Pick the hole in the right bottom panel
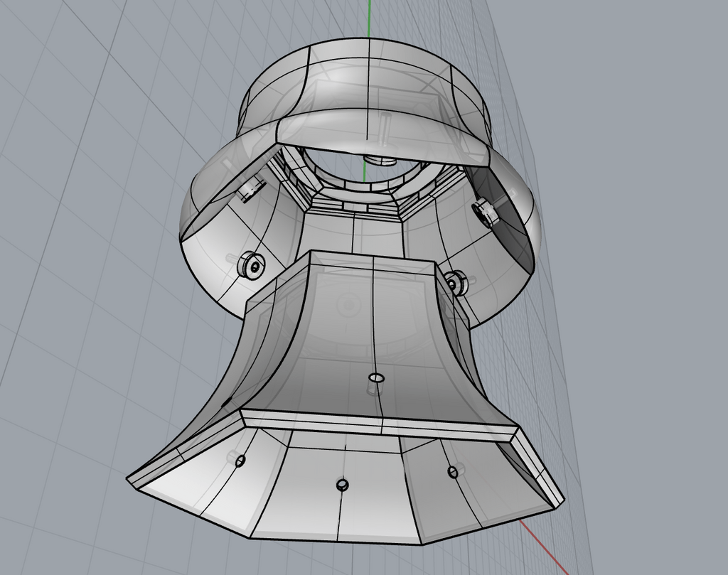728x575 pixels. (453, 473)
